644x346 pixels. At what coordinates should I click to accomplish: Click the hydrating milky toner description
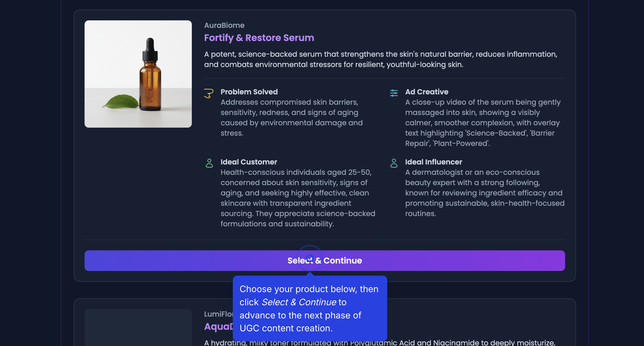point(464,343)
